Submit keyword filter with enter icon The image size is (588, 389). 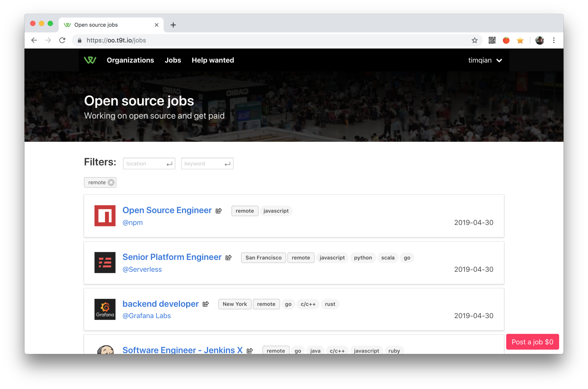pos(227,164)
